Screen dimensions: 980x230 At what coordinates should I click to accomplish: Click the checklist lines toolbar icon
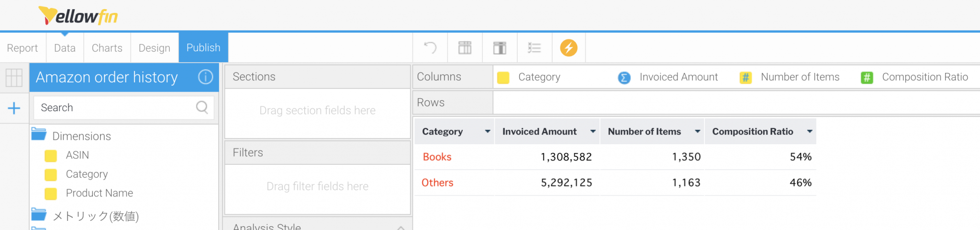pyautogui.click(x=534, y=47)
